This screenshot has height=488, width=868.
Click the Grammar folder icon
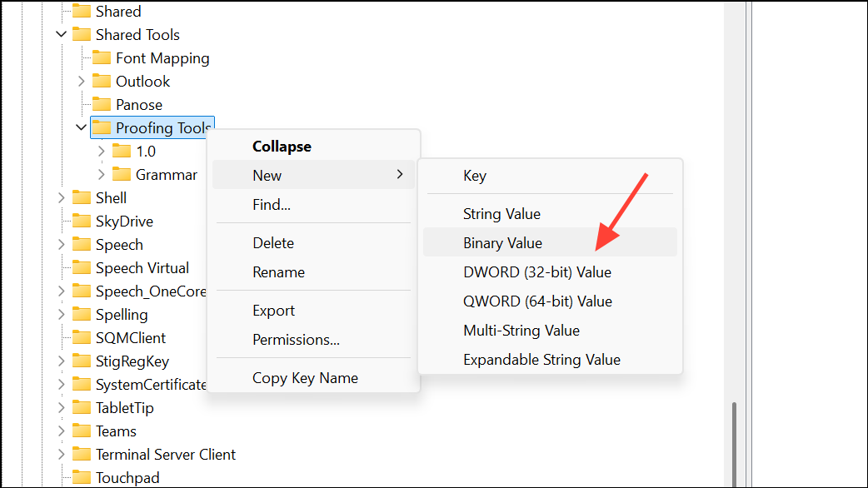pos(122,174)
